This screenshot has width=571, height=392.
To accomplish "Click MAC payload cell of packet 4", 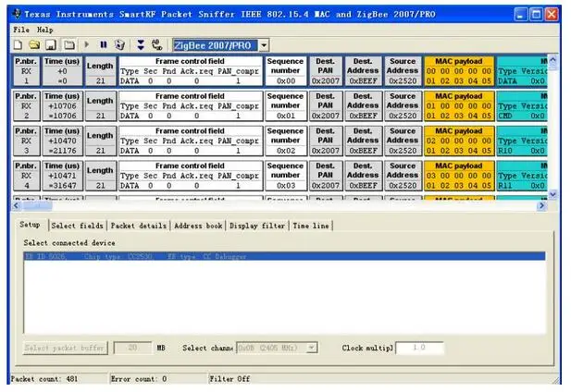I will (x=459, y=176).
